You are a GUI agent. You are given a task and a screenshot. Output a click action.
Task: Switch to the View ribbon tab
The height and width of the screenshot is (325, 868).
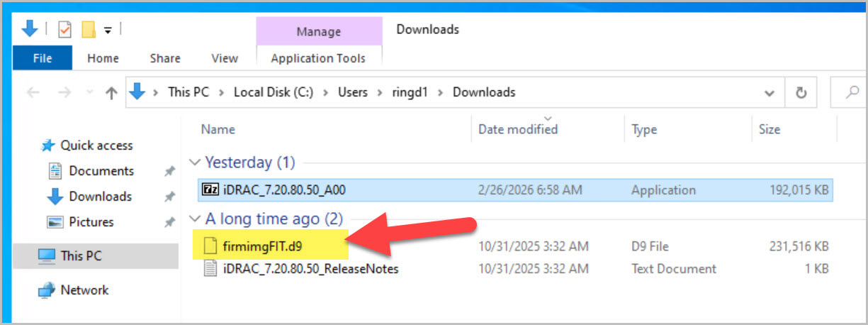coord(225,58)
